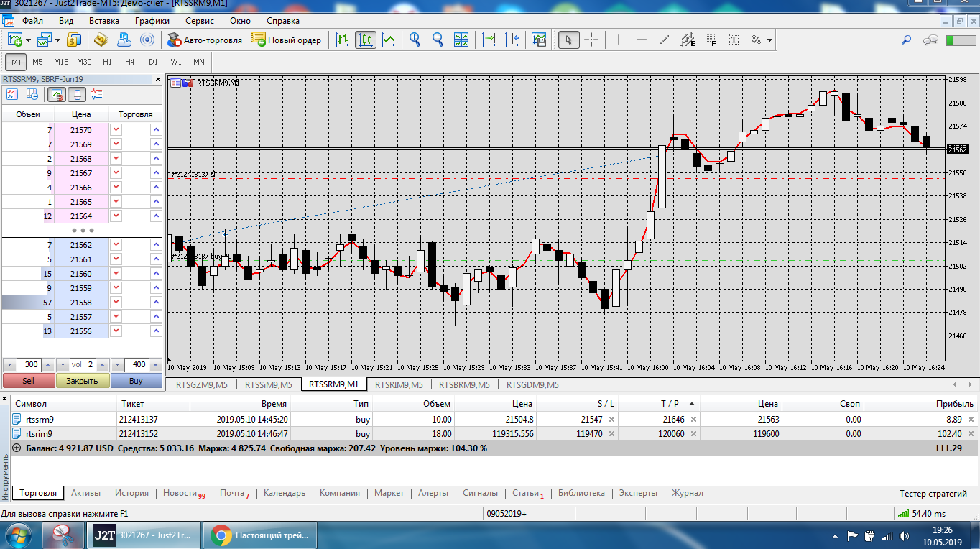The image size is (980, 549).
Task: Open the new chart dropdown arrow
Action: click(28, 40)
